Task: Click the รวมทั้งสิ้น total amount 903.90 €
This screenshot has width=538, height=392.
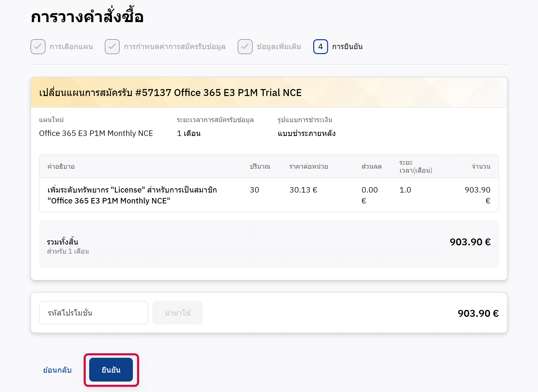Action: pos(470,242)
